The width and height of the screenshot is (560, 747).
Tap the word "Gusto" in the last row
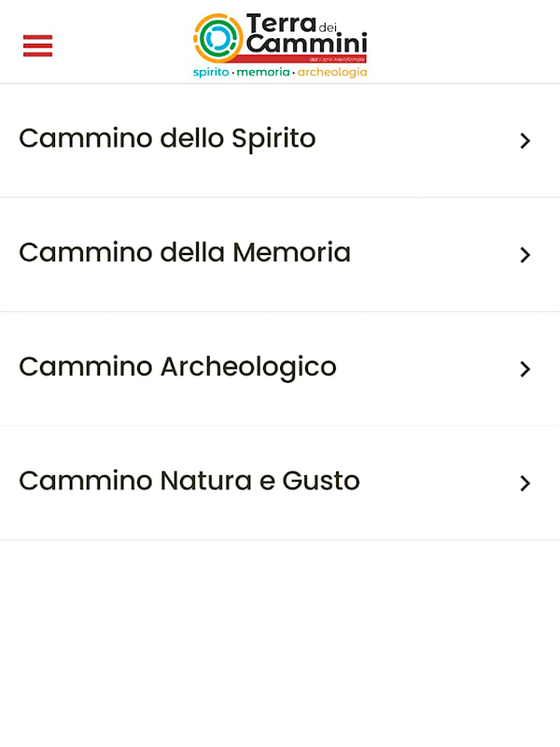321,481
